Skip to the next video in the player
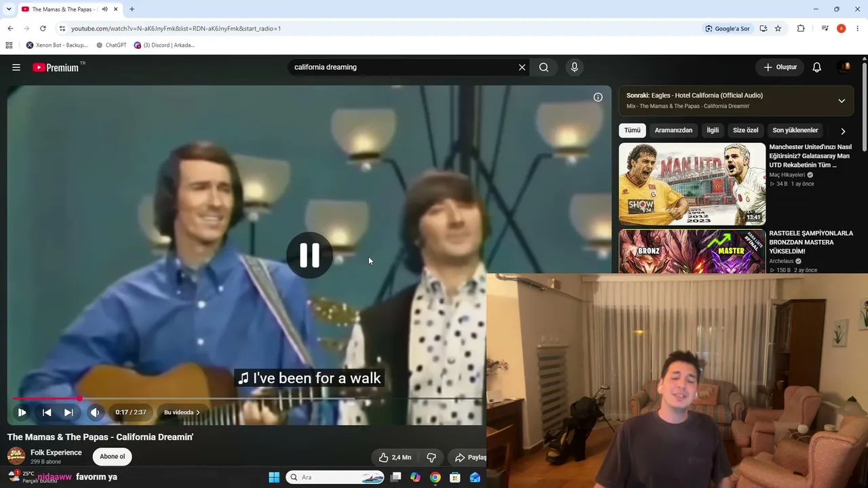 68,412
